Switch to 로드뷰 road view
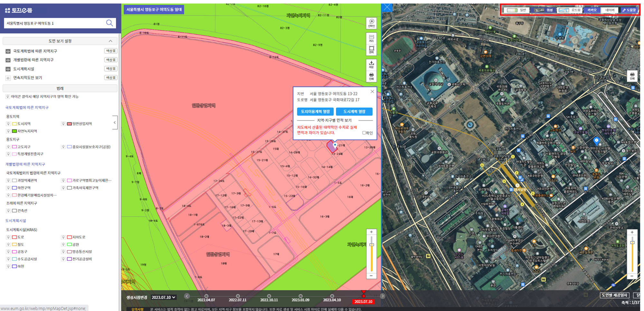 pos(570,10)
